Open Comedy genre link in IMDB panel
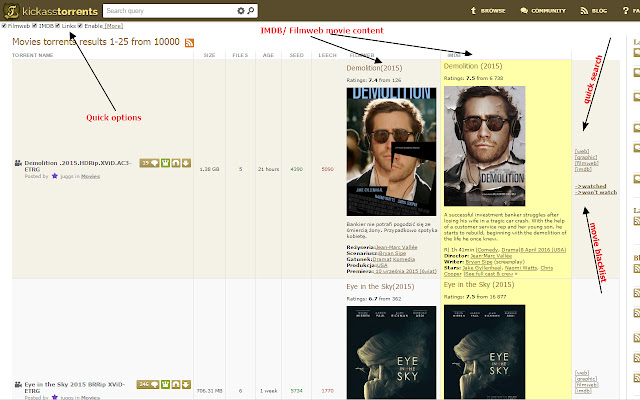Viewport: 640px width, 400px height. pyautogui.click(x=487, y=249)
